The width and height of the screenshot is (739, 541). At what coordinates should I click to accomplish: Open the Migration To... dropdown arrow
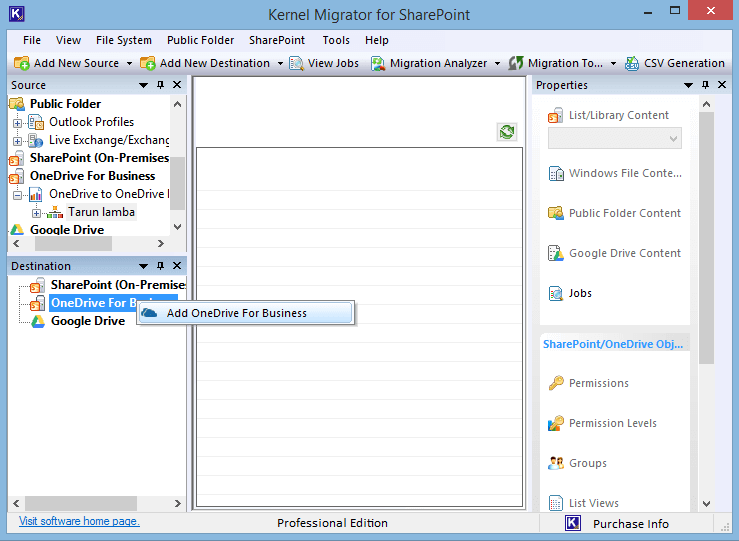point(613,64)
